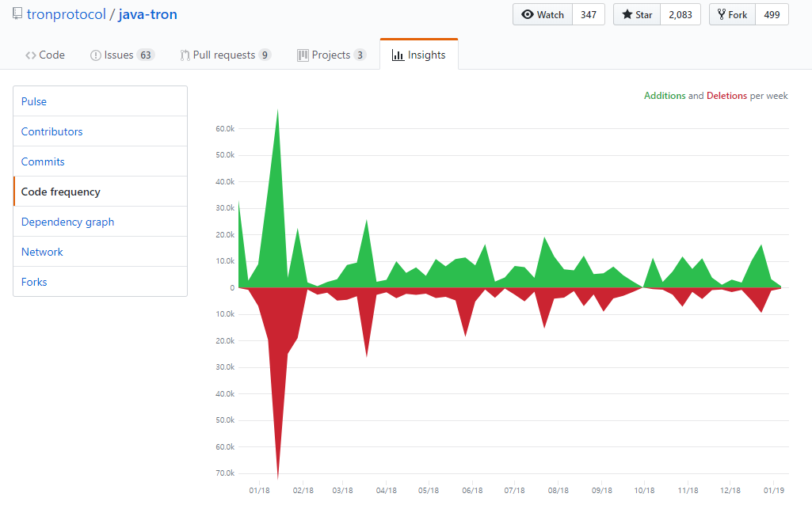
Task: Click the Star icon
Action: [x=627, y=14]
